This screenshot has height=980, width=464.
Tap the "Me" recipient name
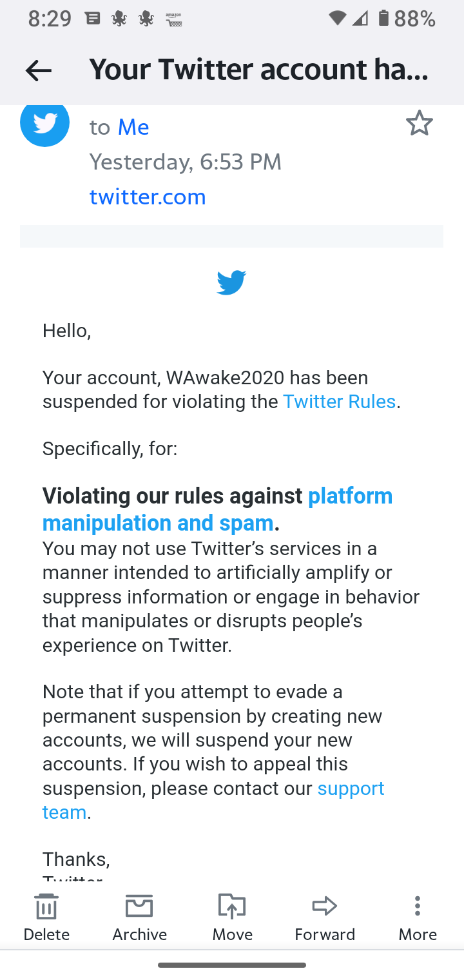(133, 127)
